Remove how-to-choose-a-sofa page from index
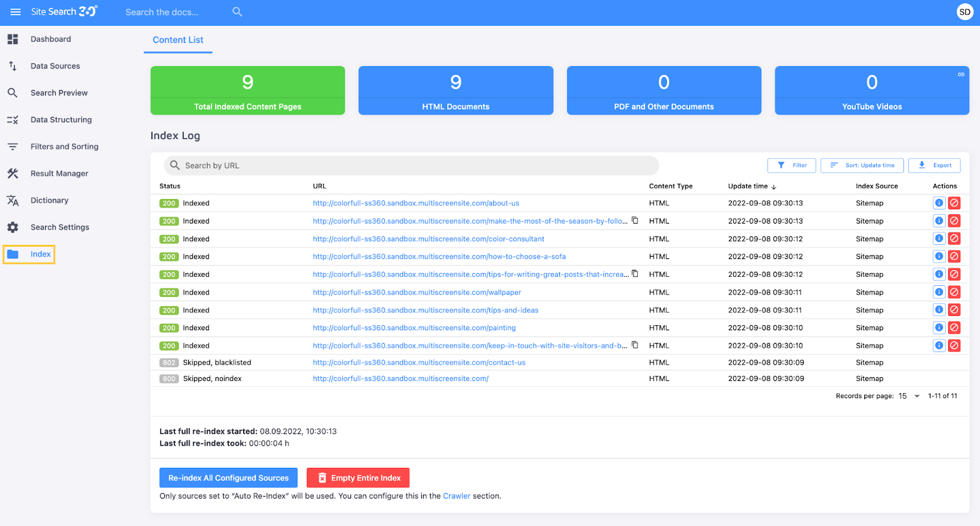This screenshot has width=980, height=526. [x=954, y=256]
